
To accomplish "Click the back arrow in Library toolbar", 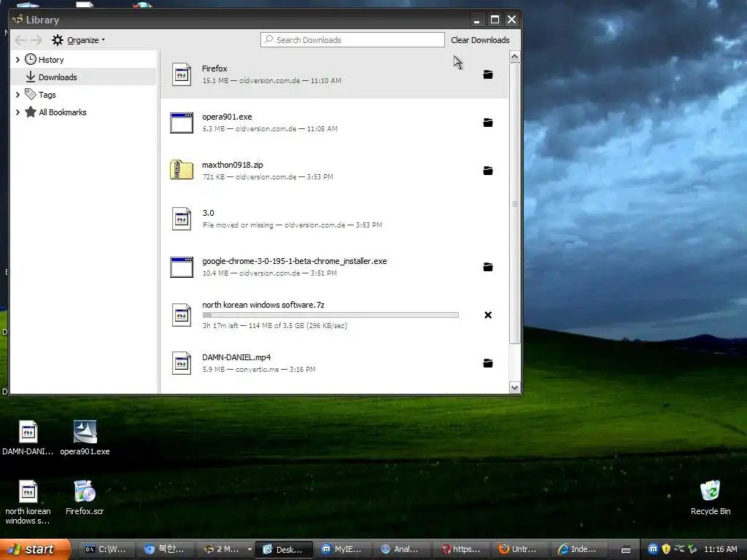I will click(20, 40).
